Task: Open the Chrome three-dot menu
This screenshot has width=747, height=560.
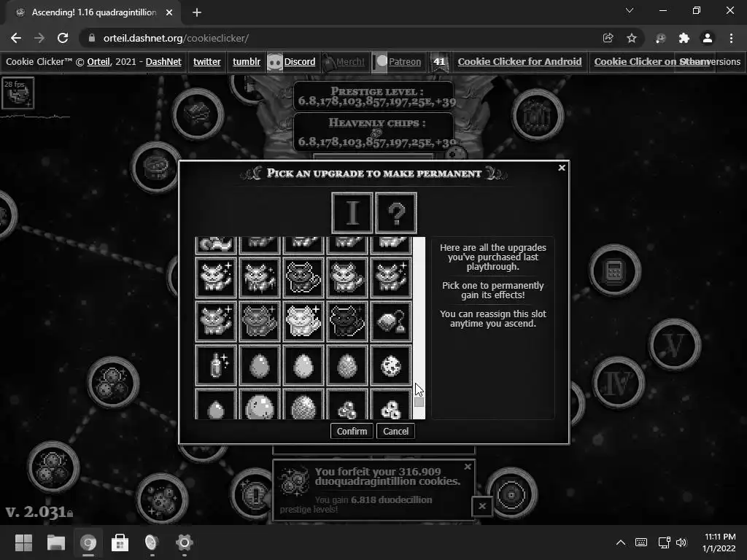Action: (731, 38)
